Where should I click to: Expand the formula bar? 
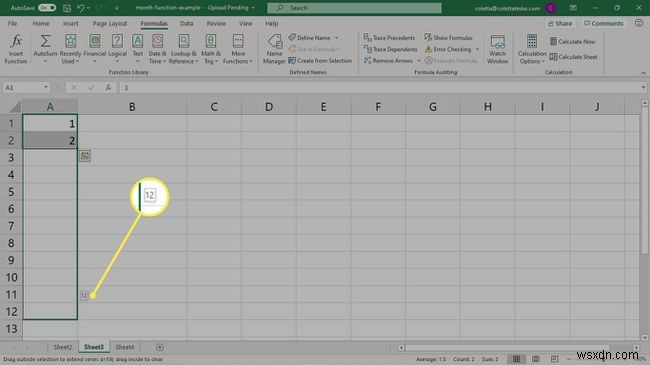643,88
